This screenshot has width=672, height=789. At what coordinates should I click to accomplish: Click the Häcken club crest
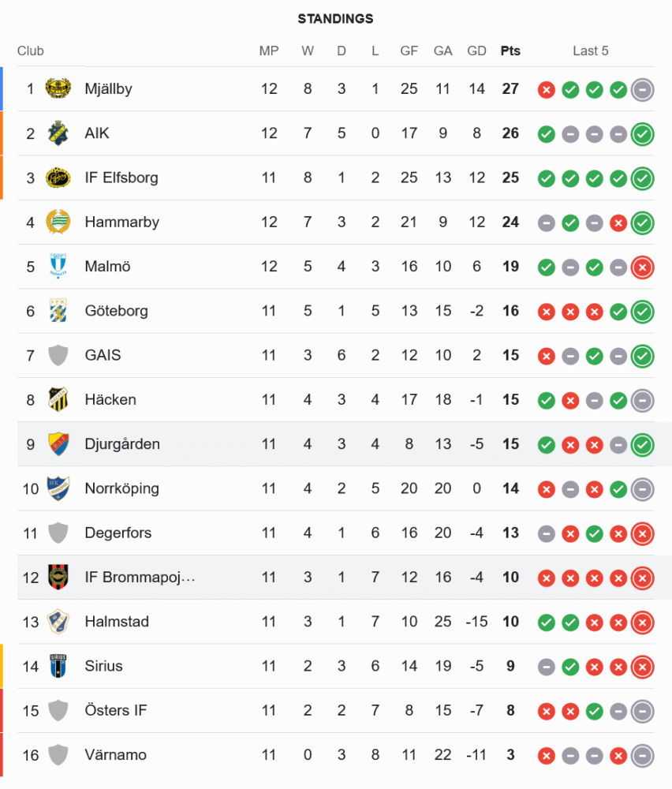[x=58, y=399]
